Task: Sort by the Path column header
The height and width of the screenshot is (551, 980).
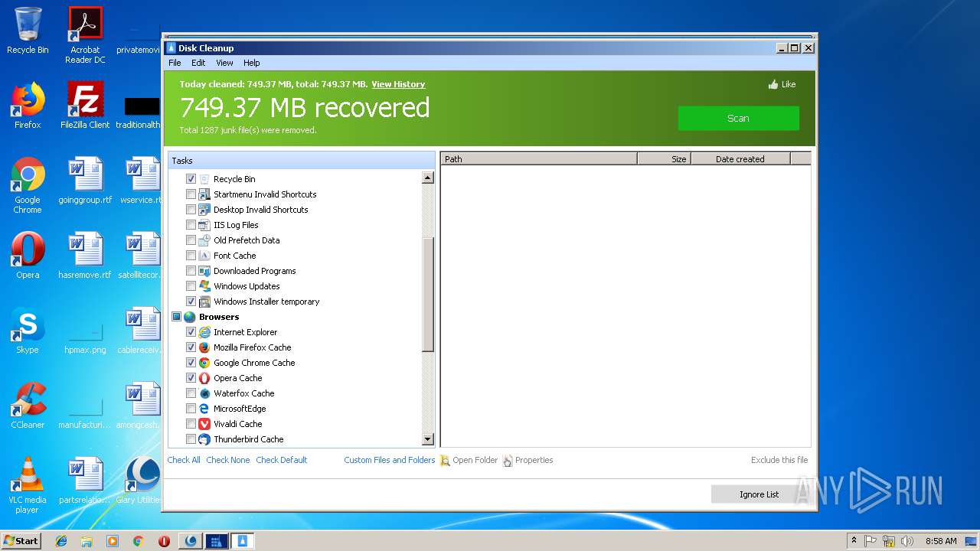Action: pos(539,159)
